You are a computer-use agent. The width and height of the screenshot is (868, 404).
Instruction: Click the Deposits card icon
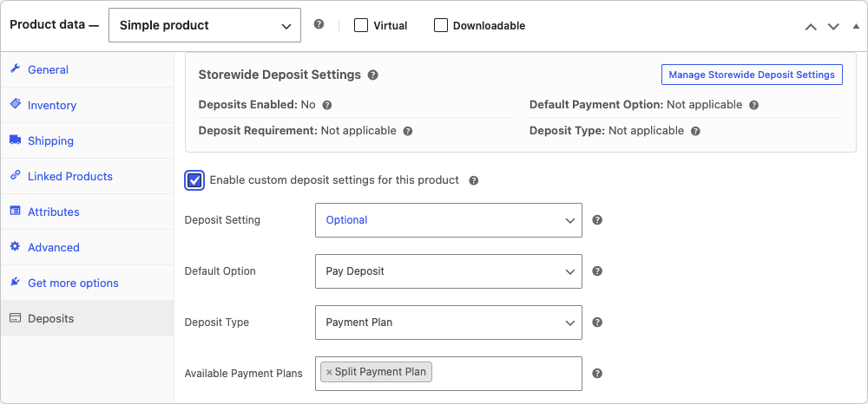point(16,318)
